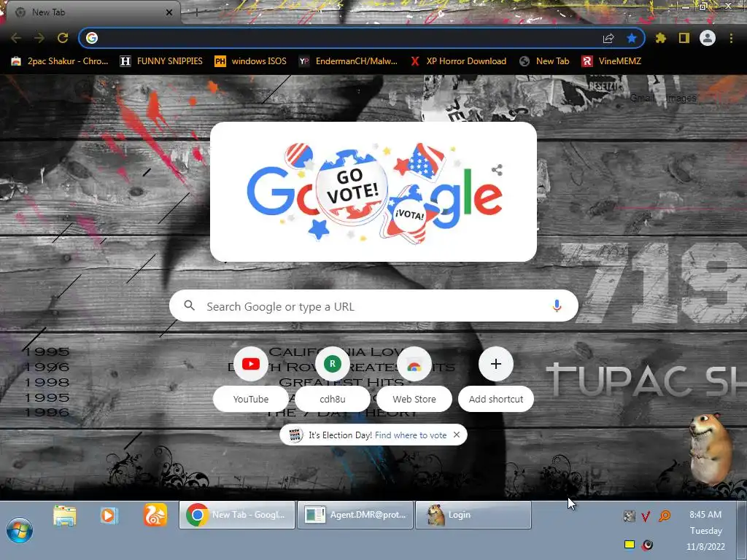The height and width of the screenshot is (560, 747).
Task: Click the hamster tray icon
Action: (630, 516)
